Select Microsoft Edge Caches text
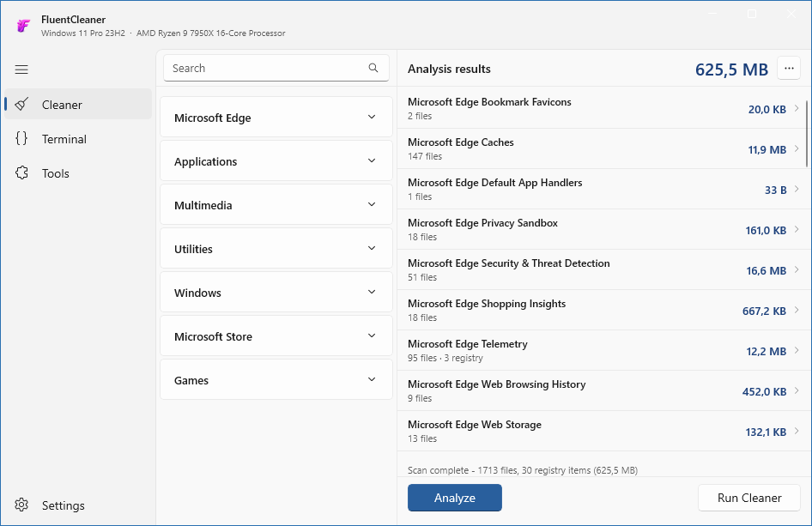 460,142
